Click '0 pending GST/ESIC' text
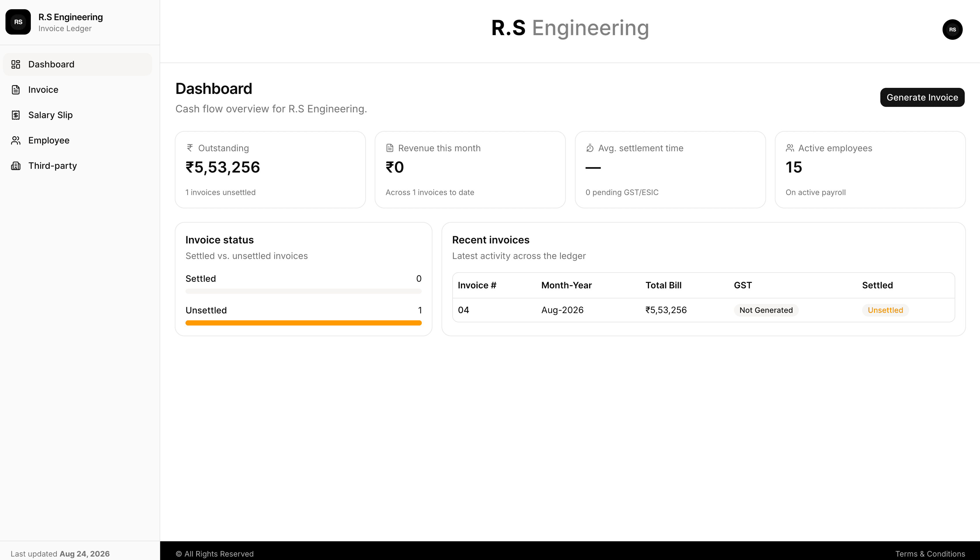The width and height of the screenshot is (980, 560). coord(622,192)
